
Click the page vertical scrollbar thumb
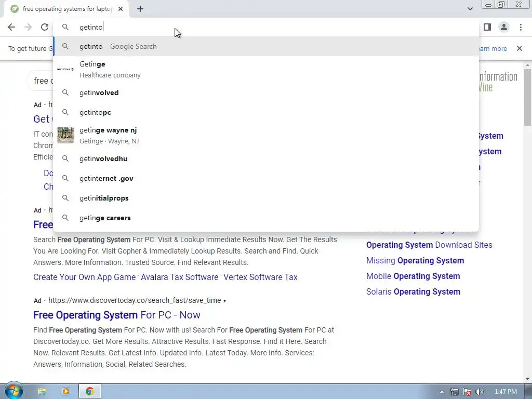point(528,97)
